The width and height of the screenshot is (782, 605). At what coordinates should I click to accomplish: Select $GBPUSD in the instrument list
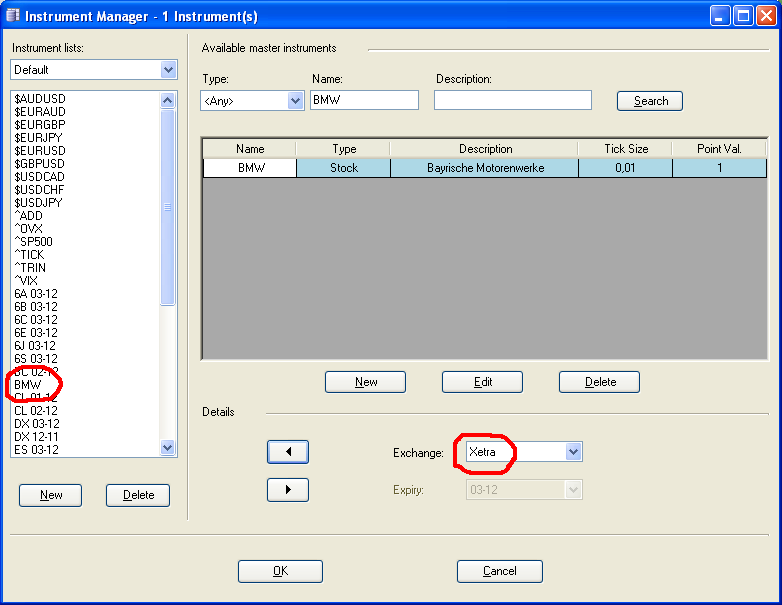click(39, 164)
